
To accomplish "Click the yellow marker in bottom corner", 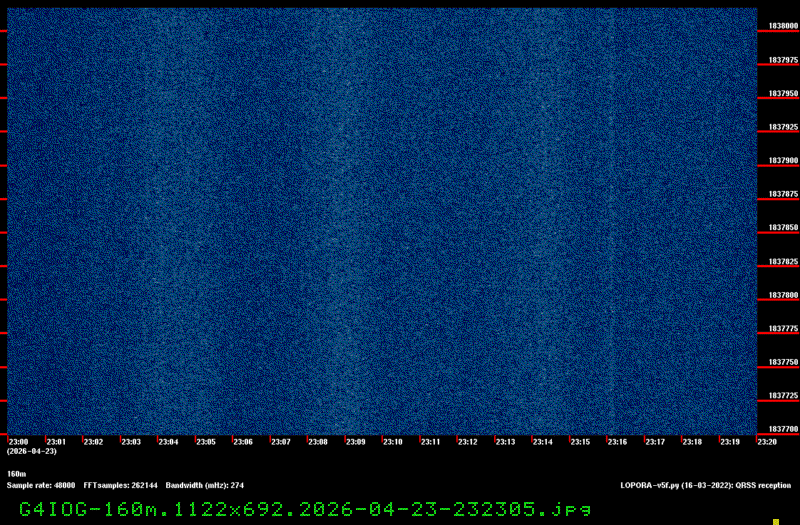I will (x=776, y=522).
